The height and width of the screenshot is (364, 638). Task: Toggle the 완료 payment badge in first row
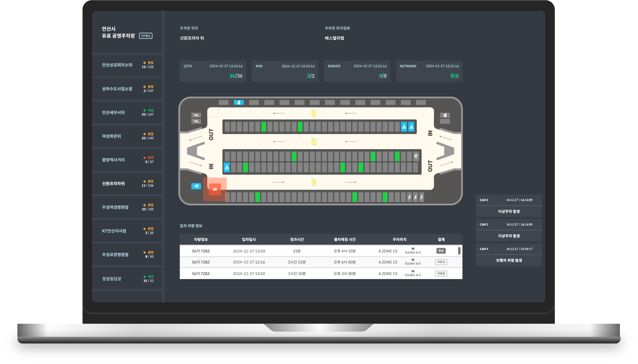pos(441,251)
